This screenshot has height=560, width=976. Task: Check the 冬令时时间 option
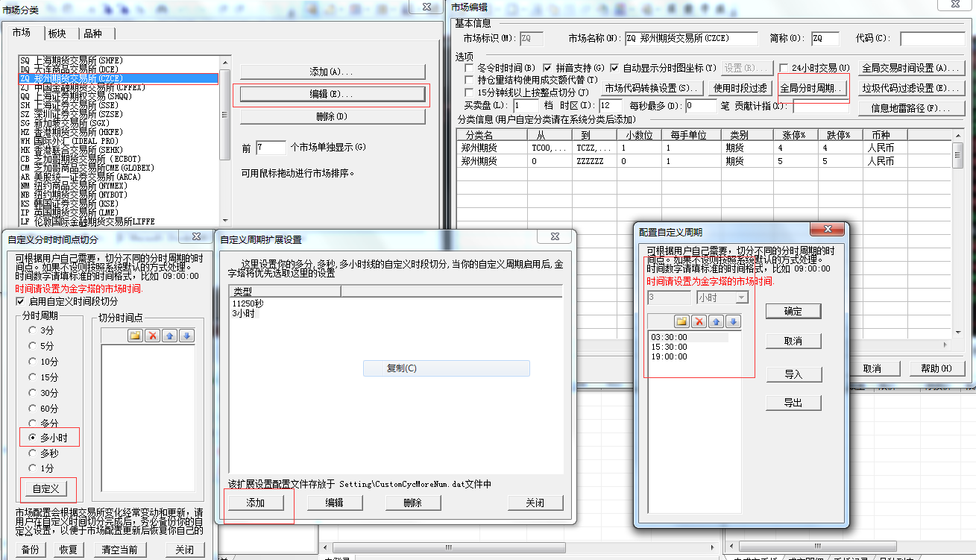(469, 68)
